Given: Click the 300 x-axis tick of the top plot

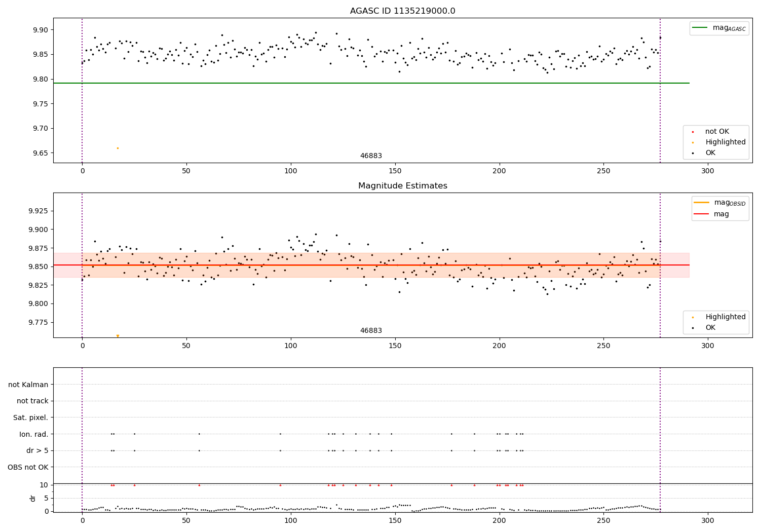Looking at the screenshot, I should [708, 171].
